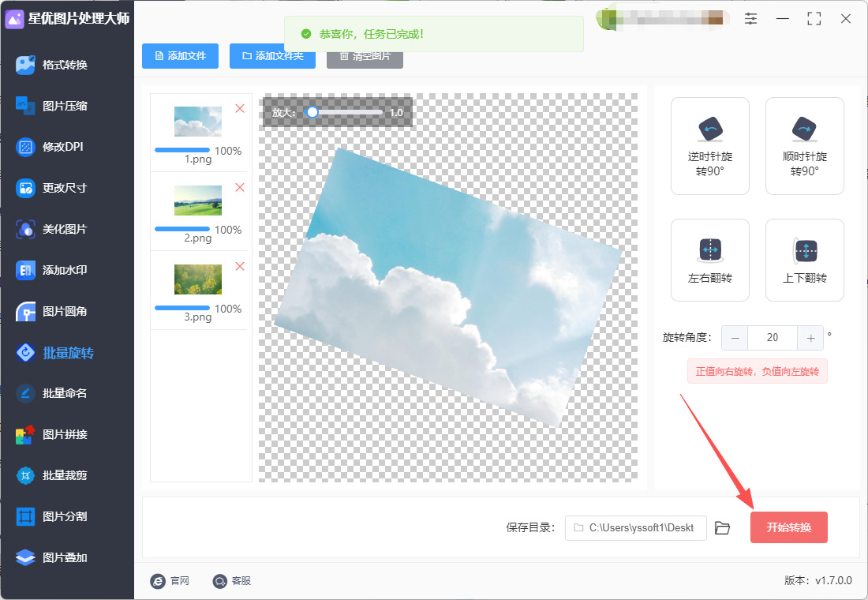Open the settings sliders icon in title bar
The image size is (868, 600).
tap(750, 19)
